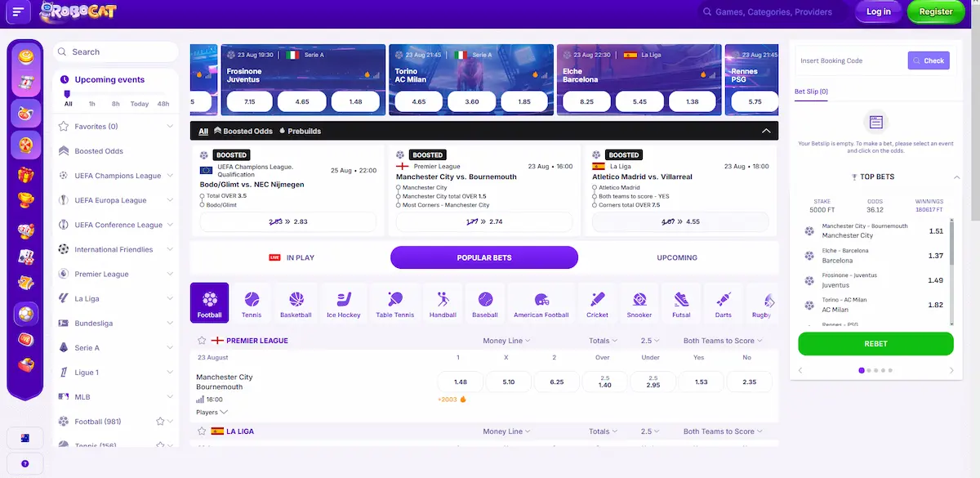The image size is (980, 478).
Task: Open the Boosted Odds tab in the dark bar
Action: pyautogui.click(x=243, y=131)
